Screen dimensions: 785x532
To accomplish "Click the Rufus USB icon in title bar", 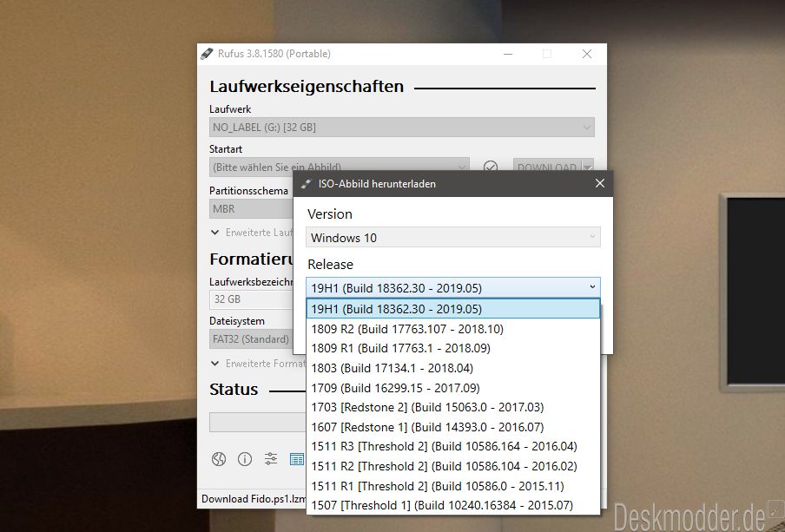I will pyautogui.click(x=207, y=54).
